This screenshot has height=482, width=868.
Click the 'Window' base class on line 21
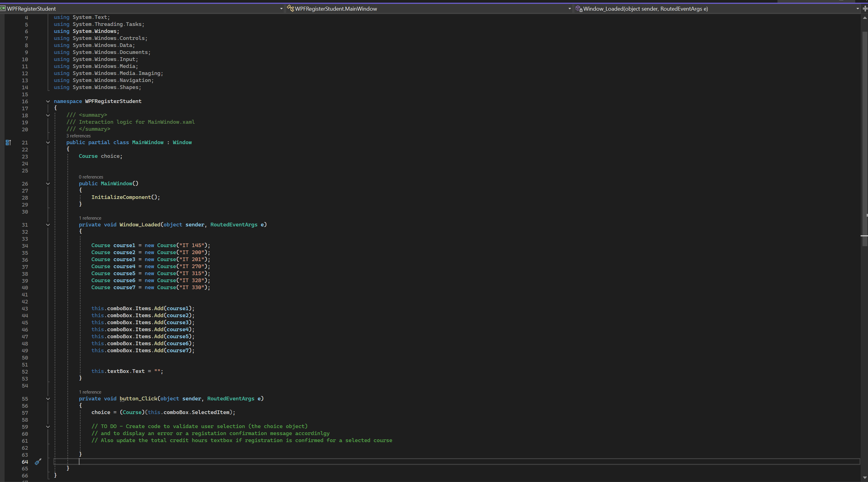pyautogui.click(x=182, y=143)
